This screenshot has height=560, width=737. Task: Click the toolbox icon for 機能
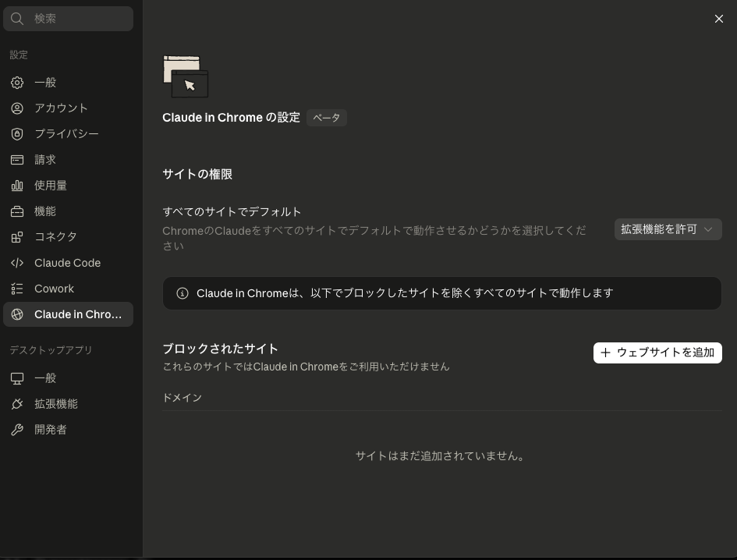click(x=17, y=211)
